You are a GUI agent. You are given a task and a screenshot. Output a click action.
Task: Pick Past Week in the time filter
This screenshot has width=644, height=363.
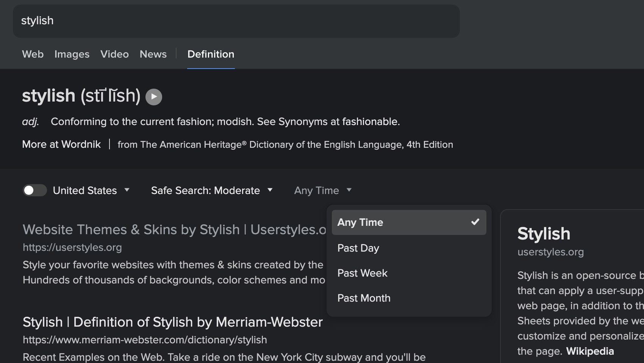tap(409, 273)
